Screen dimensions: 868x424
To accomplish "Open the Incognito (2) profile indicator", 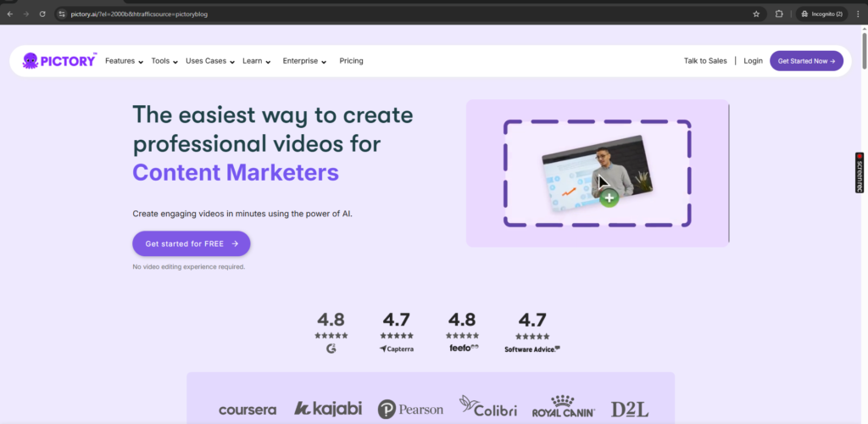I will pos(821,14).
